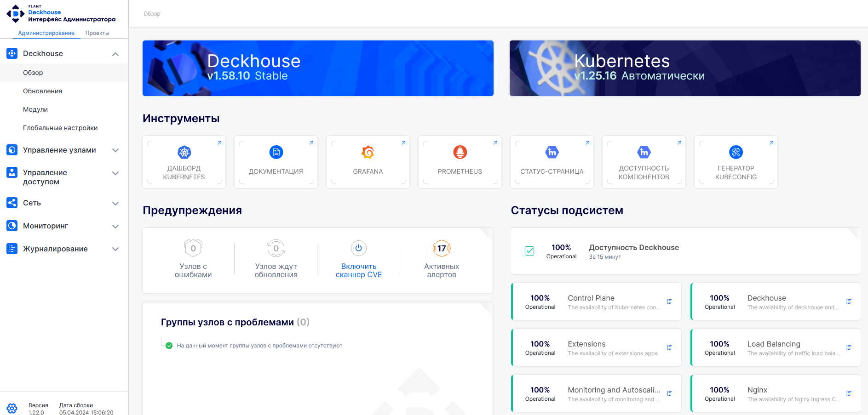Click the Обзор breadcrumb at top

[152, 14]
